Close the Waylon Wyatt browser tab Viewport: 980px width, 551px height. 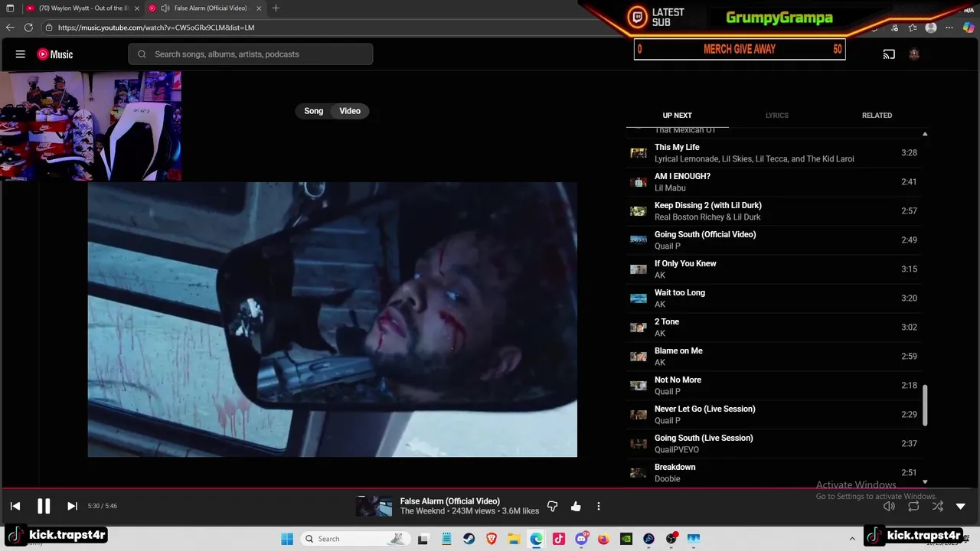click(137, 8)
